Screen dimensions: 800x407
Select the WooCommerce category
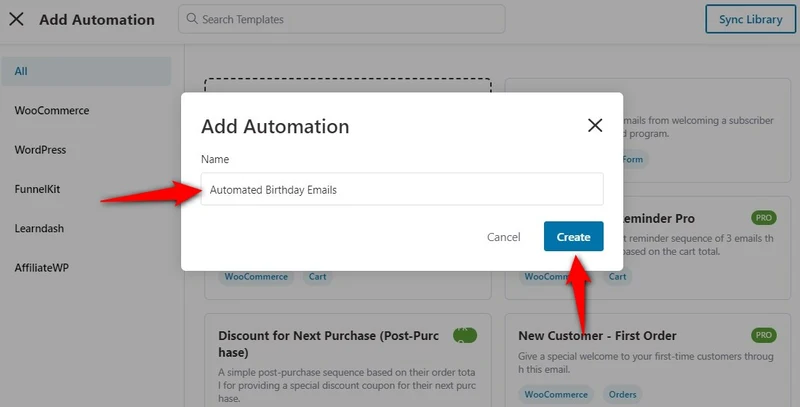(52, 111)
